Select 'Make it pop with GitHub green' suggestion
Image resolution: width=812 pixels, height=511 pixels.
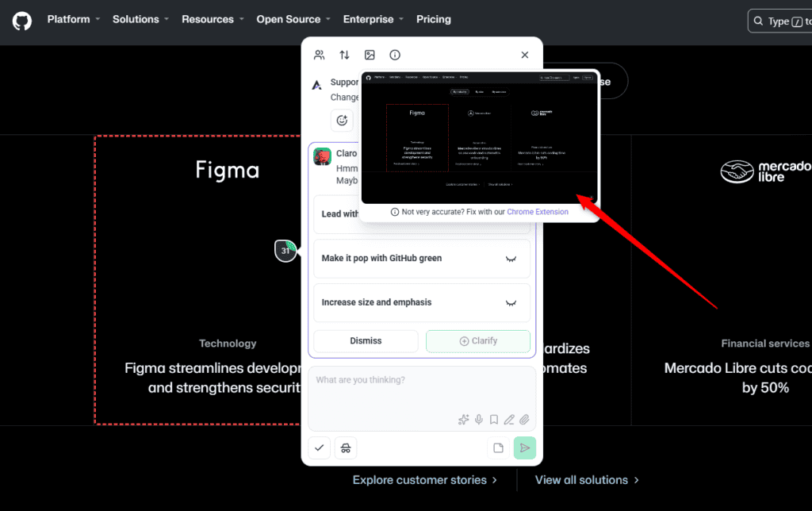(x=422, y=258)
